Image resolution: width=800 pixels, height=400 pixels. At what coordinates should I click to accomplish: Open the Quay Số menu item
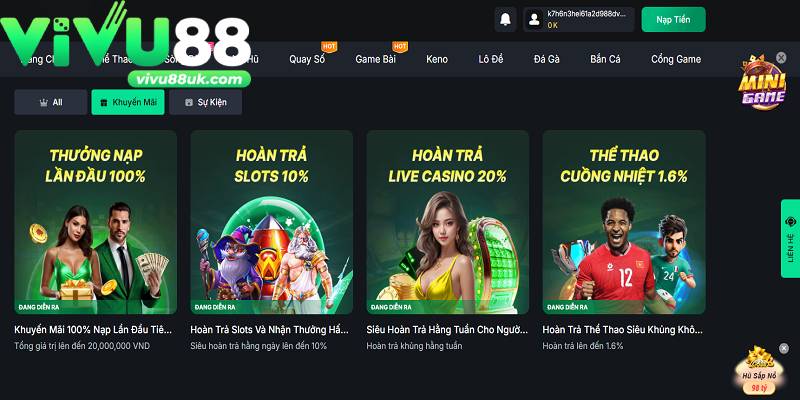click(307, 59)
